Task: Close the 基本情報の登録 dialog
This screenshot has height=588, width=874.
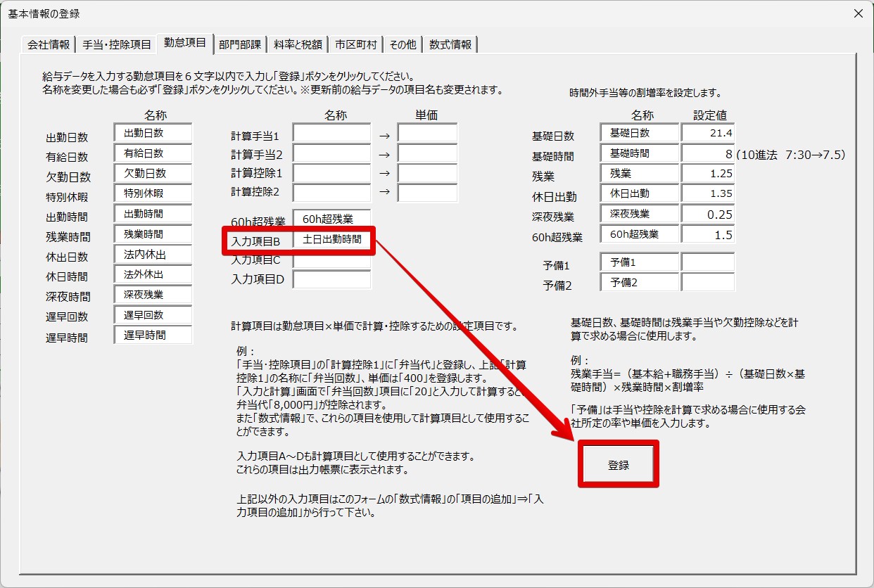Action: (858, 13)
